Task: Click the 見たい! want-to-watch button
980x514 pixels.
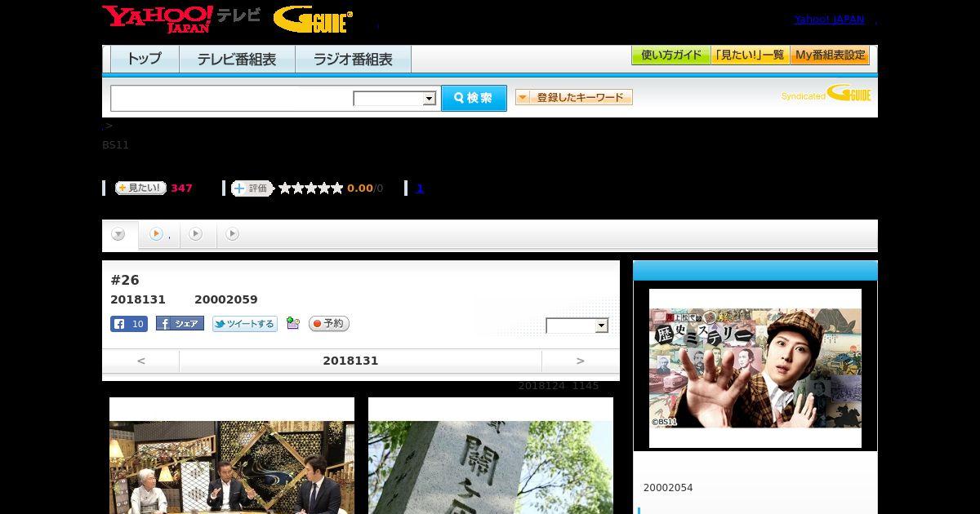Action: click(140, 188)
